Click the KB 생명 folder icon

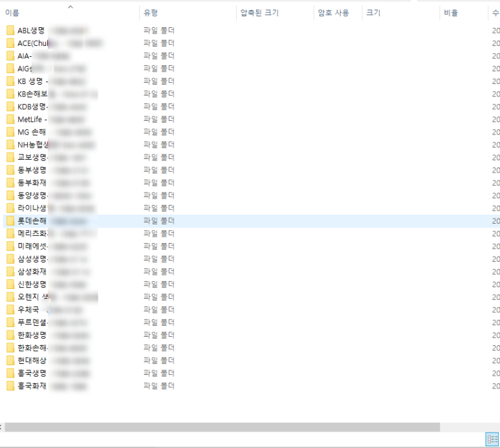(10, 81)
